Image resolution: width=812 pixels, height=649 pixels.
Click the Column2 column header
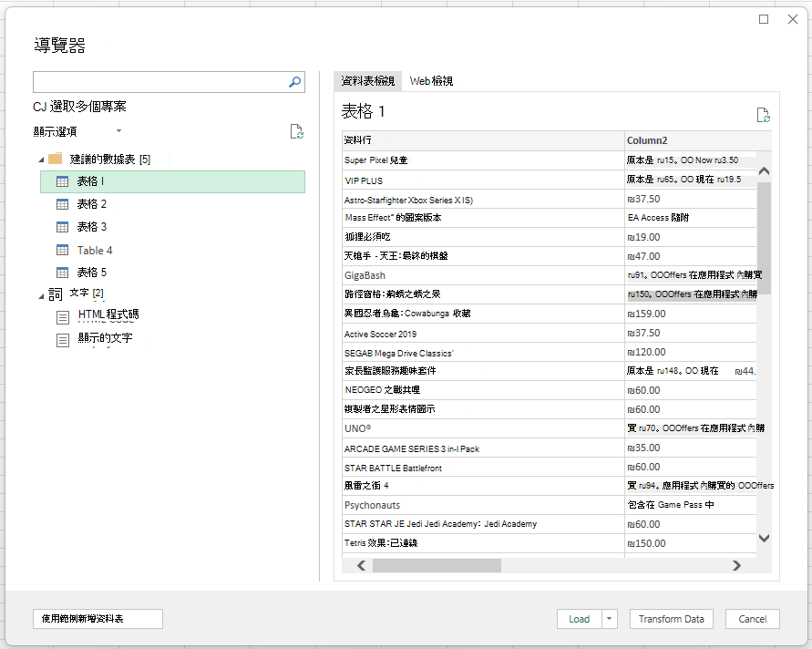tap(698, 140)
